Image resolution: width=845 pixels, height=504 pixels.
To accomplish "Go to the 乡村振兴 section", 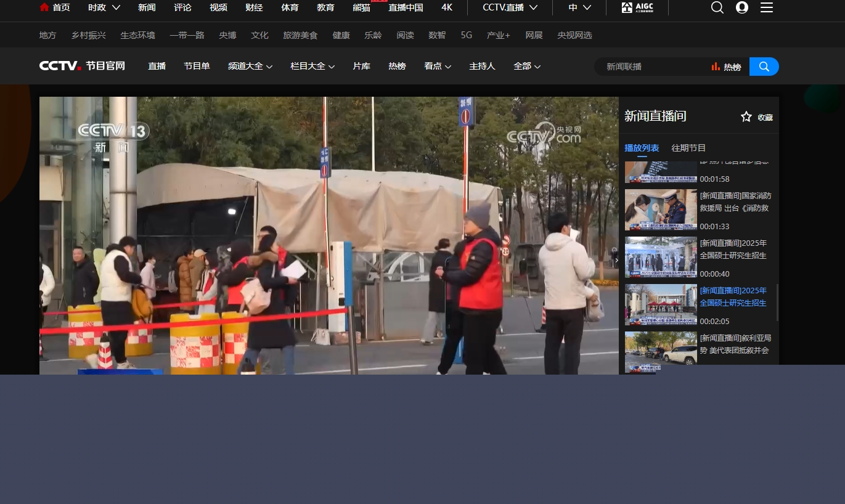I will 88,35.
